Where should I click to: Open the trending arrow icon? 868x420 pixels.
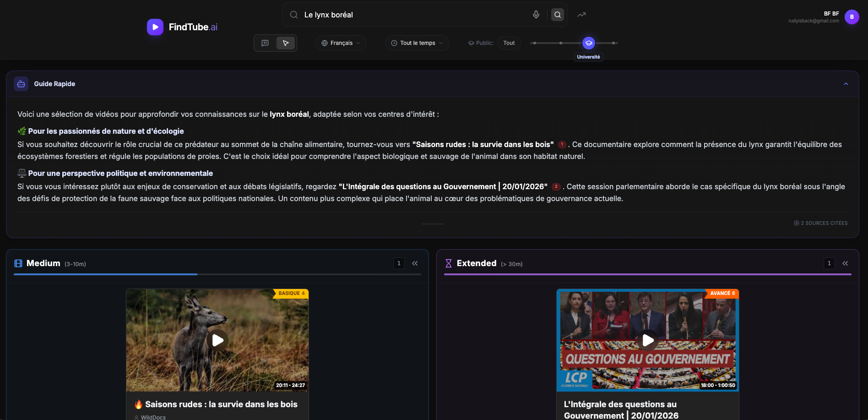tap(581, 15)
